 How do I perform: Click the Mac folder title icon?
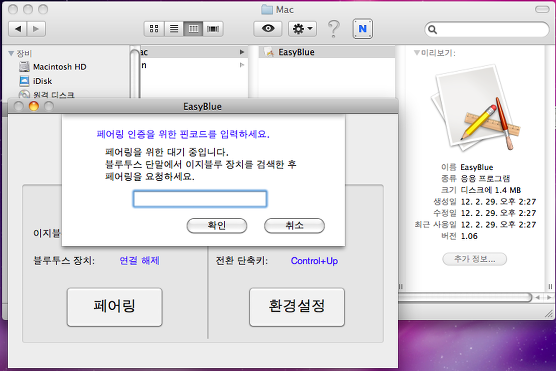[x=267, y=10]
